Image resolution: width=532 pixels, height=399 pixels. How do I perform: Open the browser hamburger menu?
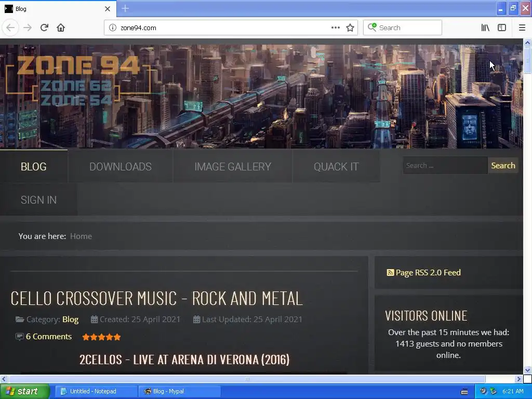(522, 28)
